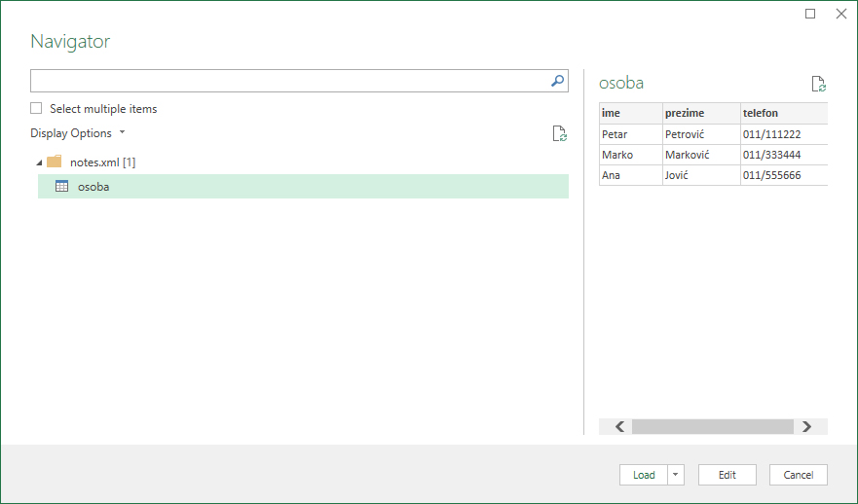
Task: Open the Display Options dropdown
Action: point(77,133)
